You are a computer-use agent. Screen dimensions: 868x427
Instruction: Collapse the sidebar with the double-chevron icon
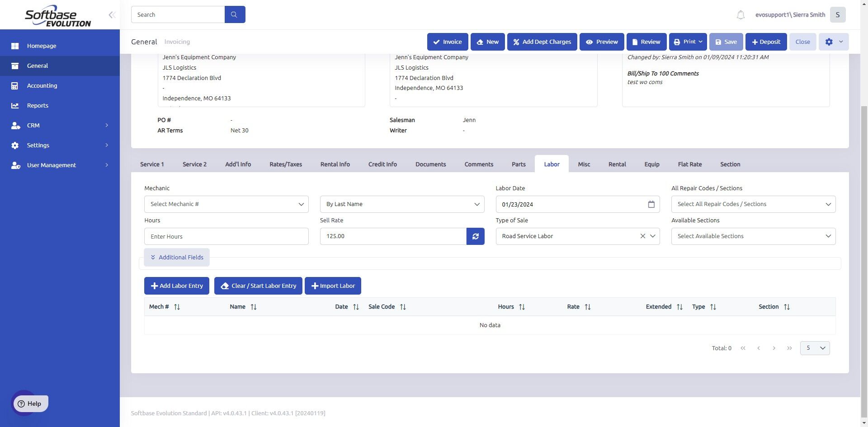click(x=112, y=15)
